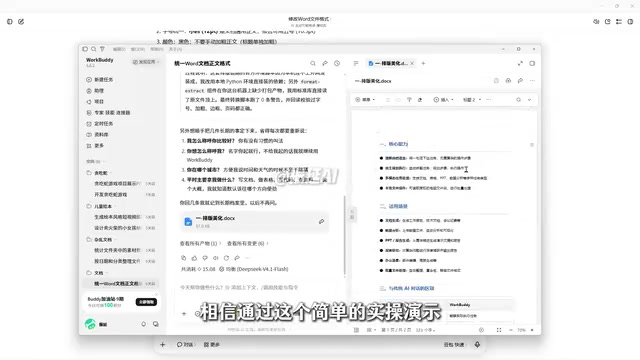This screenshot has width=640, height=360.
Task: Open more options ellipsis beside docx filename
Action: point(532,81)
